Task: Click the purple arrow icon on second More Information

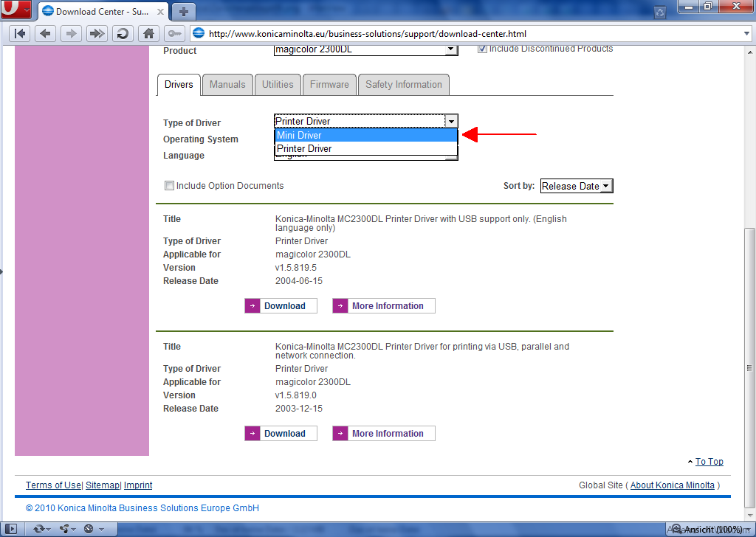Action: pyautogui.click(x=340, y=434)
